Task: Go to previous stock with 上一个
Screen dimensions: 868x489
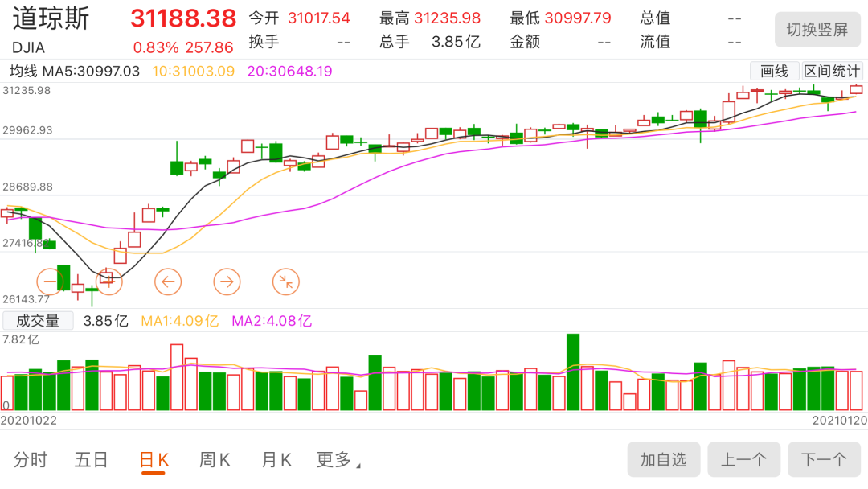Action: point(743,460)
